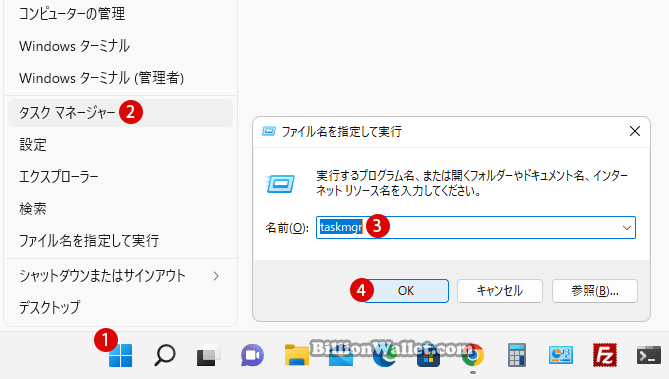Confirm with the OK button
The height and width of the screenshot is (379, 669).
point(406,291)
